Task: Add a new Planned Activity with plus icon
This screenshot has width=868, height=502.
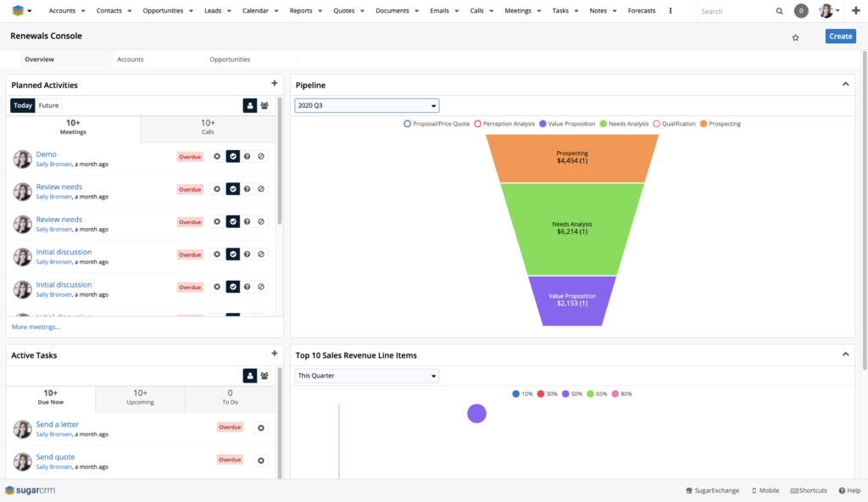Action: (274, 83)
